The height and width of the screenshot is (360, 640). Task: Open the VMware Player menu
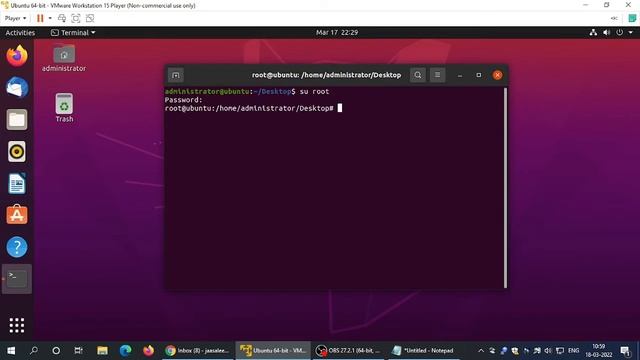click(16, 18)
